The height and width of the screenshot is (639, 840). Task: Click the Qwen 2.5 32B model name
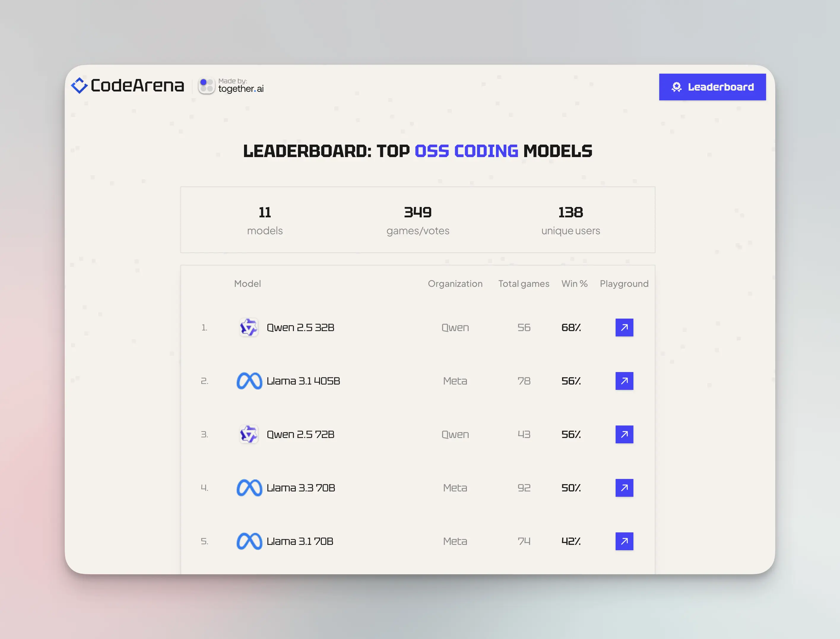[300, 328]
